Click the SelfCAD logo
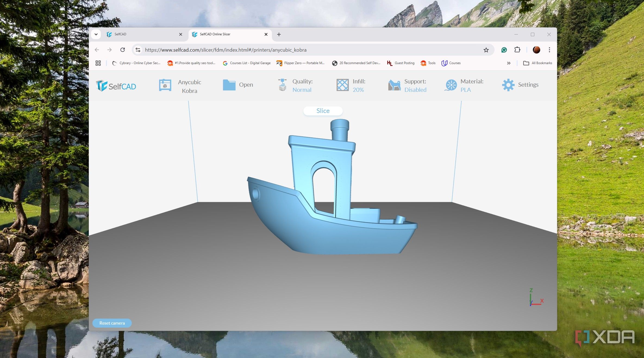Viewport: 644px width, 358px height. (x=116, y=86)
